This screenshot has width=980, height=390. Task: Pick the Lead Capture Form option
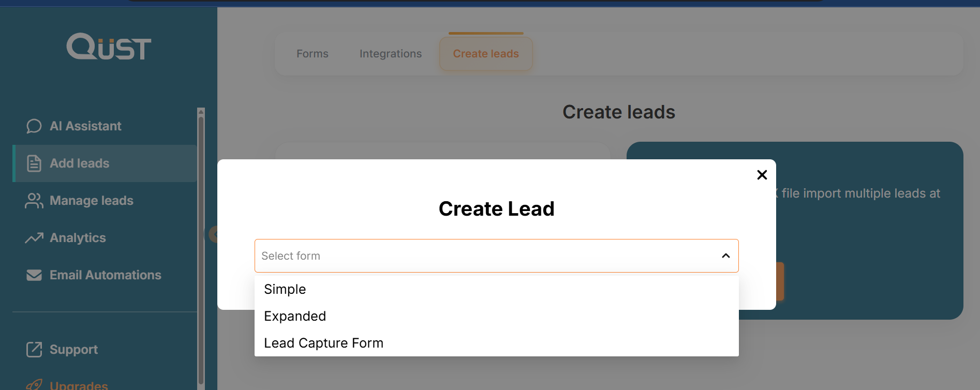(323, 343)
